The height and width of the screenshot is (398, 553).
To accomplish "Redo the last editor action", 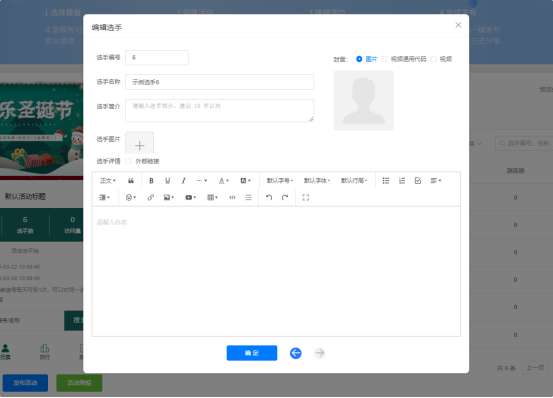I will tap(285, 197).
